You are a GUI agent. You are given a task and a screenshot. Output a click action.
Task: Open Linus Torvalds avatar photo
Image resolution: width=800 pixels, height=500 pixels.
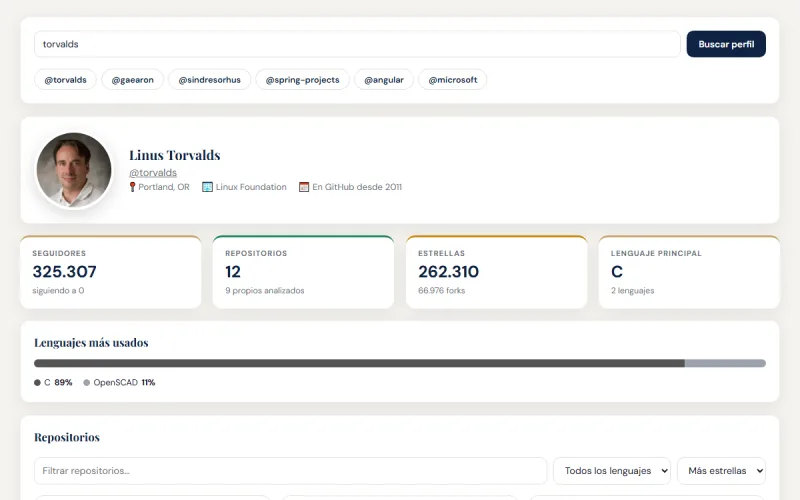[x=74, y=170]
